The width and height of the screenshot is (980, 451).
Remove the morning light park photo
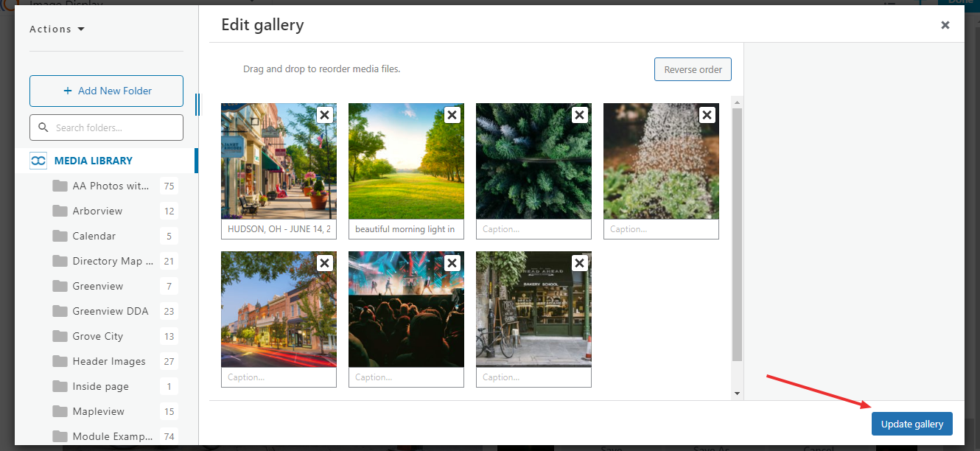[x=452, y=115]
